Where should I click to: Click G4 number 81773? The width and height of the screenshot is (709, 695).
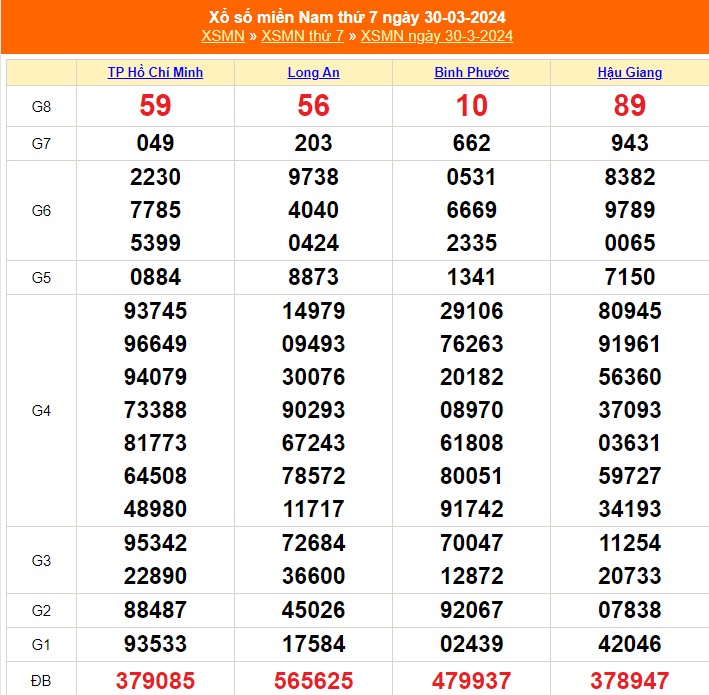point(155,443)
